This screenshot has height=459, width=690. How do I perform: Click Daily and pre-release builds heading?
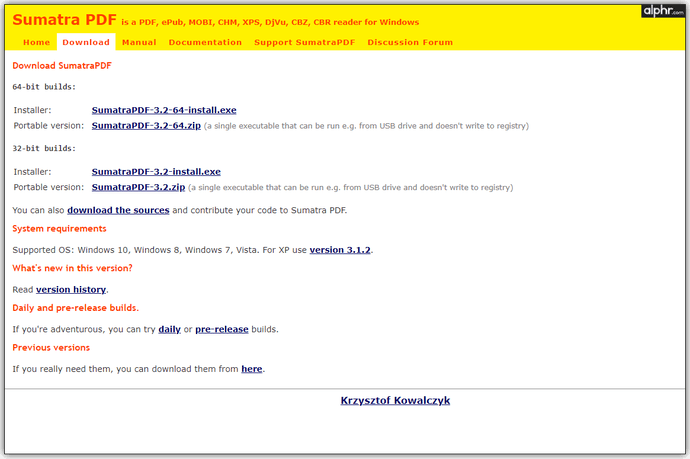pos(75,308)
